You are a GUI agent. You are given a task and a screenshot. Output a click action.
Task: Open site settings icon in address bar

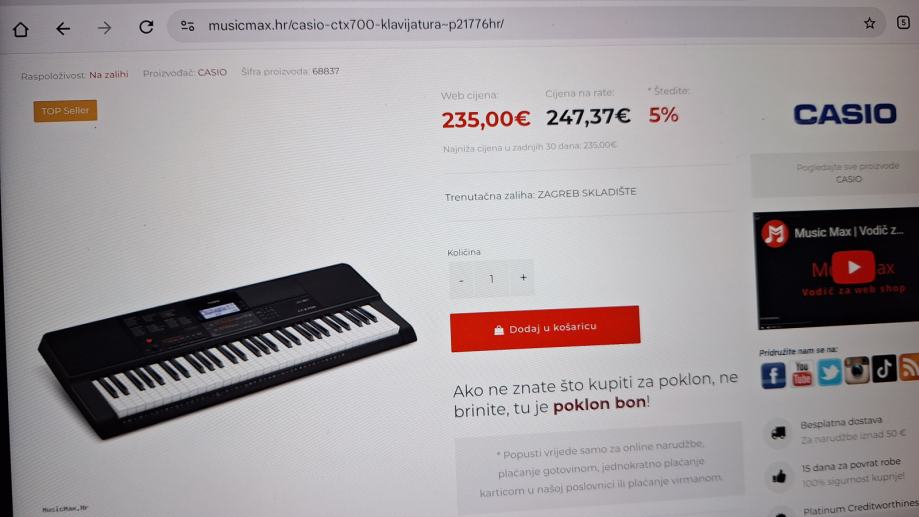click(188, 26)
